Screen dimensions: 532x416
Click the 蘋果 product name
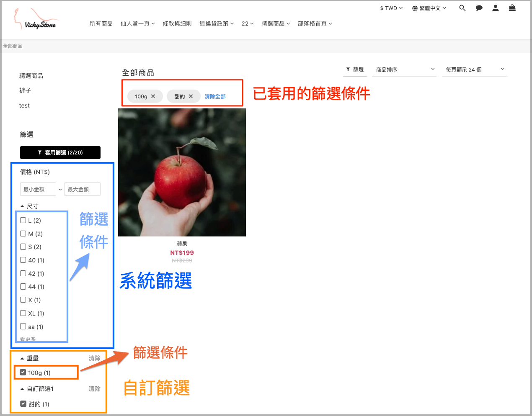[182, 244]
